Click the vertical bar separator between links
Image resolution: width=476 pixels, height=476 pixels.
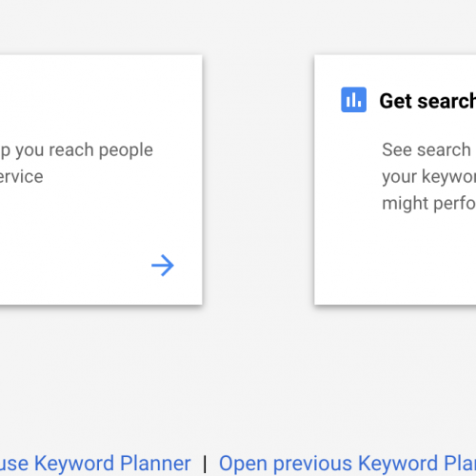click(x=205, y=464)
